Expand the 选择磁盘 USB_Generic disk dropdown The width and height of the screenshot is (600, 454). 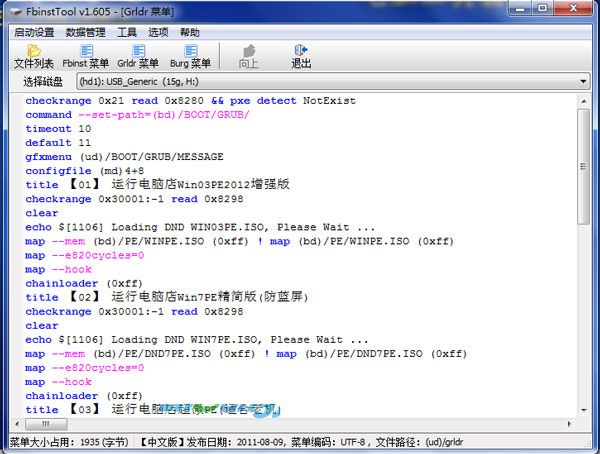(330, 81)
